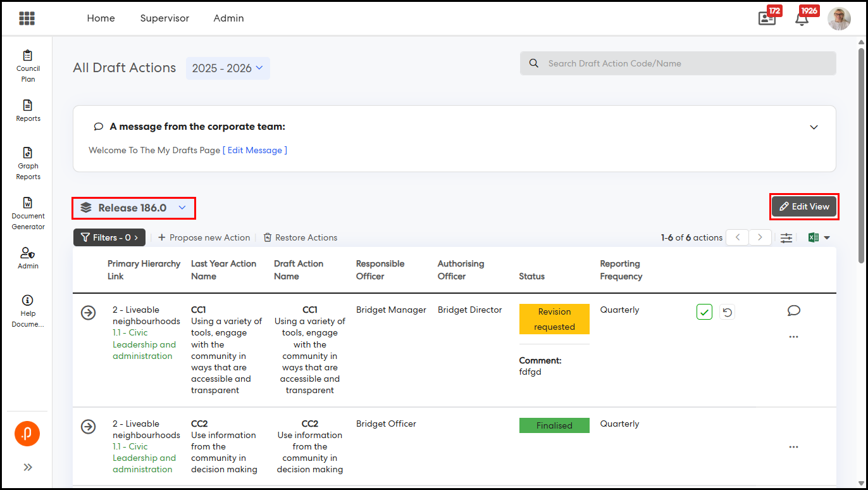Open the contact card notifications icon

pos(767,18)
